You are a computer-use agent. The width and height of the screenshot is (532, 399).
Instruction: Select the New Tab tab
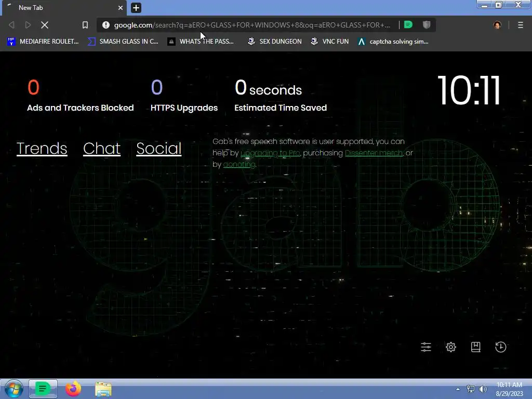[64, 8]
